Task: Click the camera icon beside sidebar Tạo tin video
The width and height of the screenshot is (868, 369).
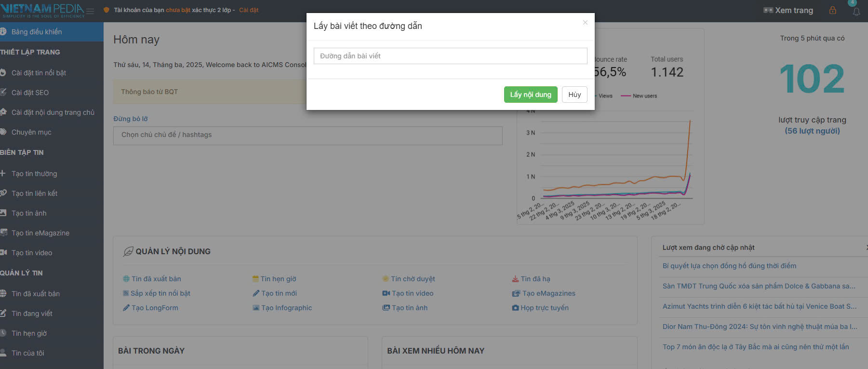Action: [3, 252]
